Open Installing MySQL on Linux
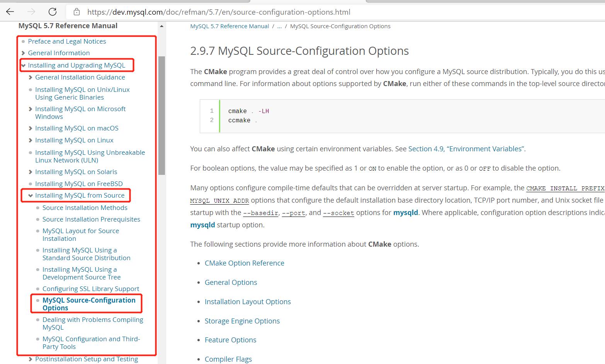 click(74, 140)
